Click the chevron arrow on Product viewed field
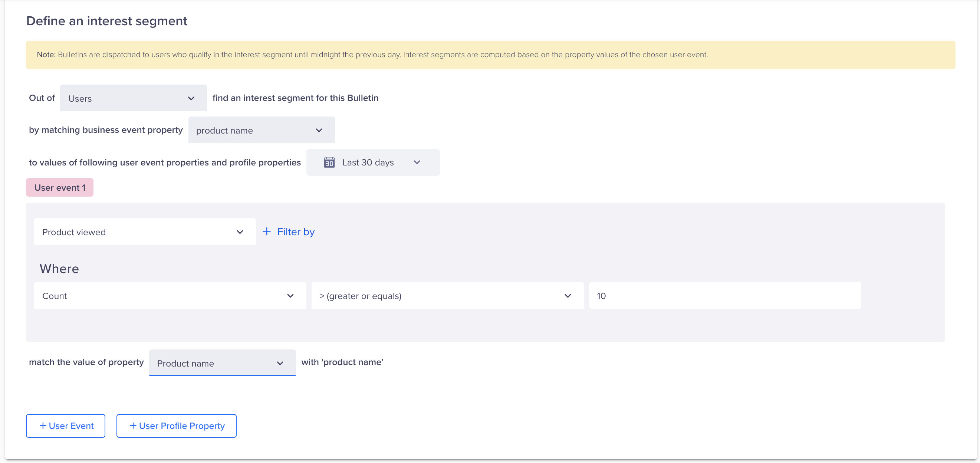The width and height of the screenshot is (980, 463). point(240,232)
